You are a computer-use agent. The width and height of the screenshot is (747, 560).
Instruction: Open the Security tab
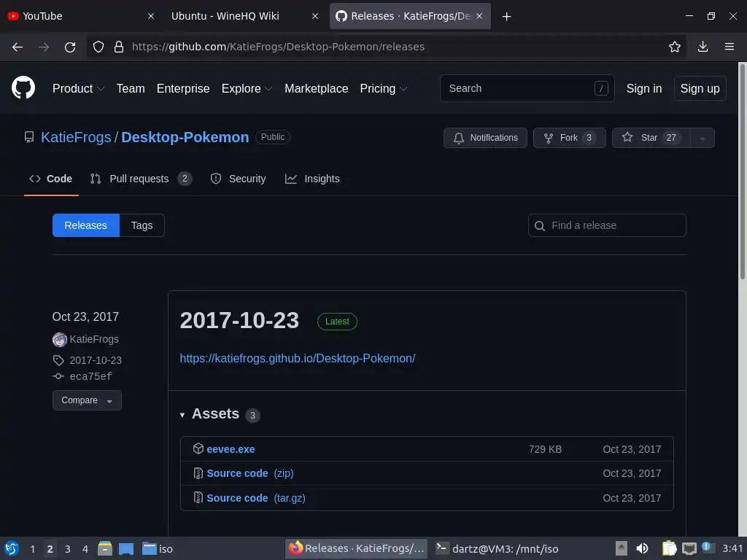coord(239,179)
